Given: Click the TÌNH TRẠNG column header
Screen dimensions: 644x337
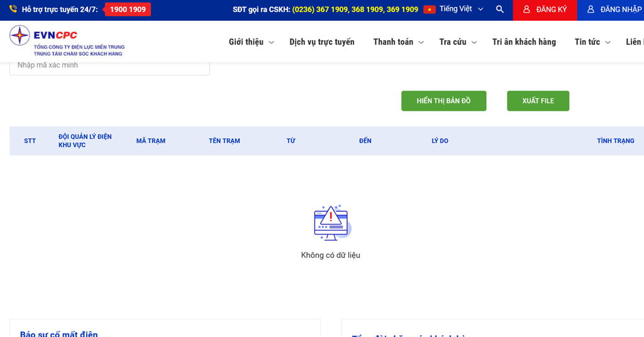Looking at the screenshot, I should point(615,141).
